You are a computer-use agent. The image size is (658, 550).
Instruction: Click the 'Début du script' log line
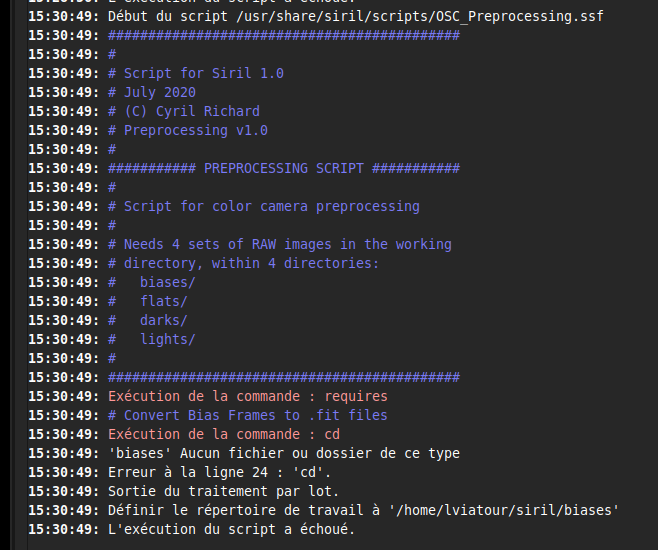point(355,17)
